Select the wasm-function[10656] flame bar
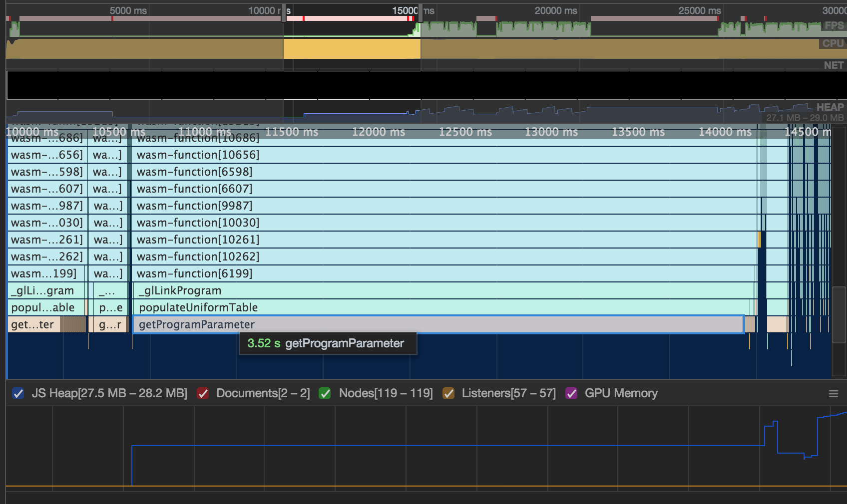847x504 pixels. coord(444,155)
